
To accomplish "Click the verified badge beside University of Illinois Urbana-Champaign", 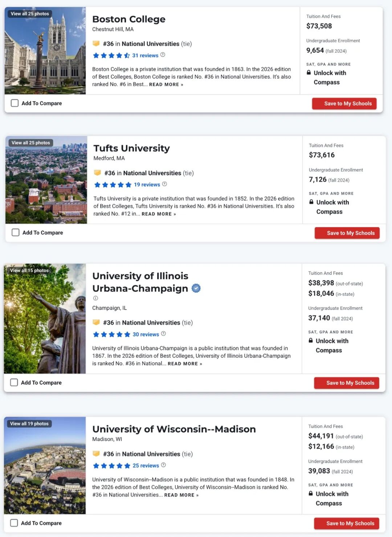I will coord(196,288).
